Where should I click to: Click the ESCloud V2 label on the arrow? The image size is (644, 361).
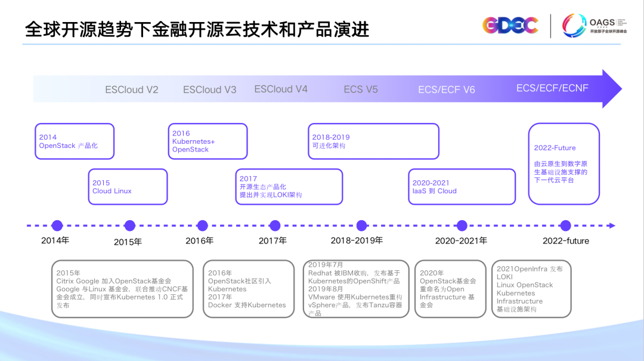tap(131, 90)
